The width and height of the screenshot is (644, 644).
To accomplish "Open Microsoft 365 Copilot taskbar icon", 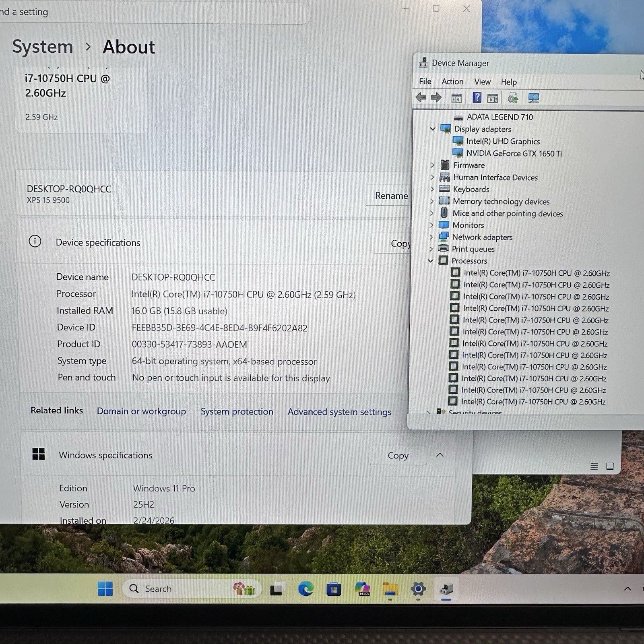I will click(x=363, y=589).
